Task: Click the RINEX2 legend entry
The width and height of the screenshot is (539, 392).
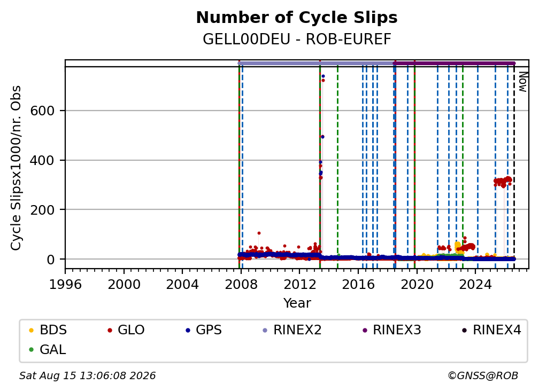Action: click(x=292, y=330)
